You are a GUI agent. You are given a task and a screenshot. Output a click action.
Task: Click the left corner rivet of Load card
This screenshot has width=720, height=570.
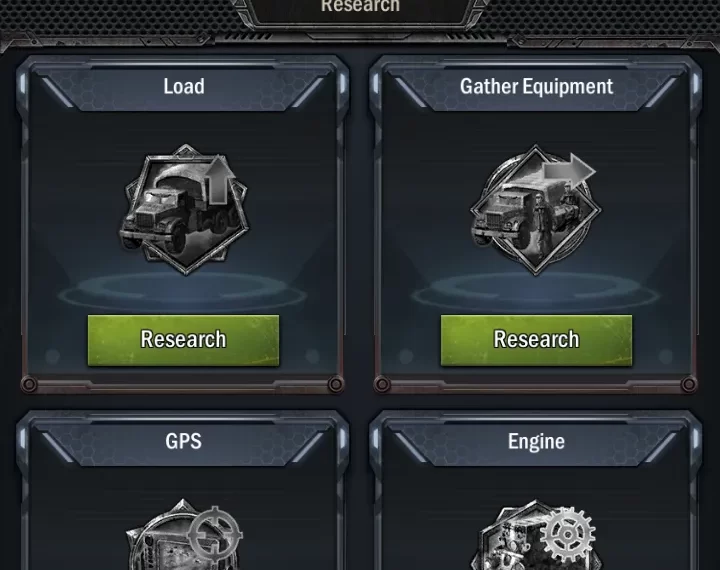[x=29, y=384]
